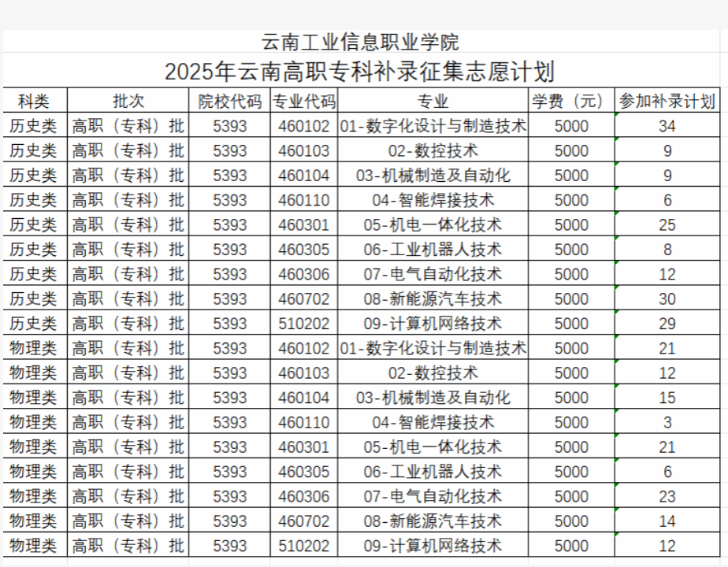The image size is (728, 567).
Task: Click the cell with plan count 25
Action: coord(667,225)
